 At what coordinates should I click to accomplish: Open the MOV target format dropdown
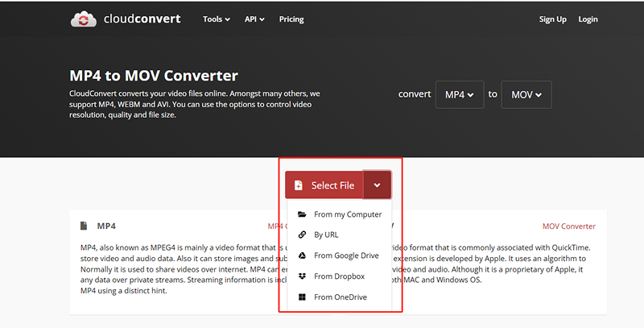click(526, 94)
